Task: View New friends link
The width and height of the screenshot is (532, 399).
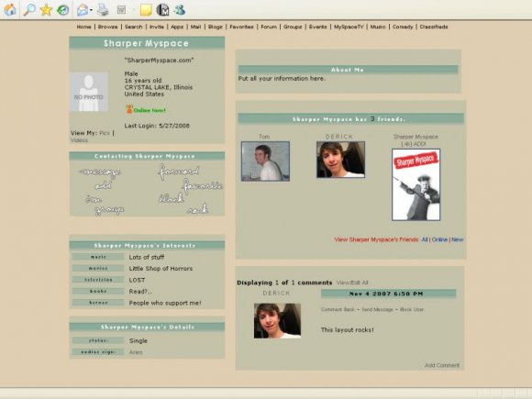Action: pos(458,239)
